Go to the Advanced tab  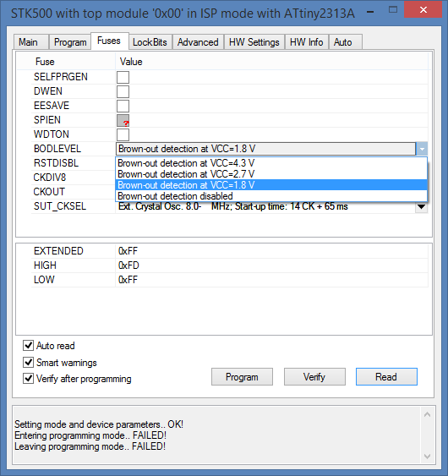pos(198,42)
